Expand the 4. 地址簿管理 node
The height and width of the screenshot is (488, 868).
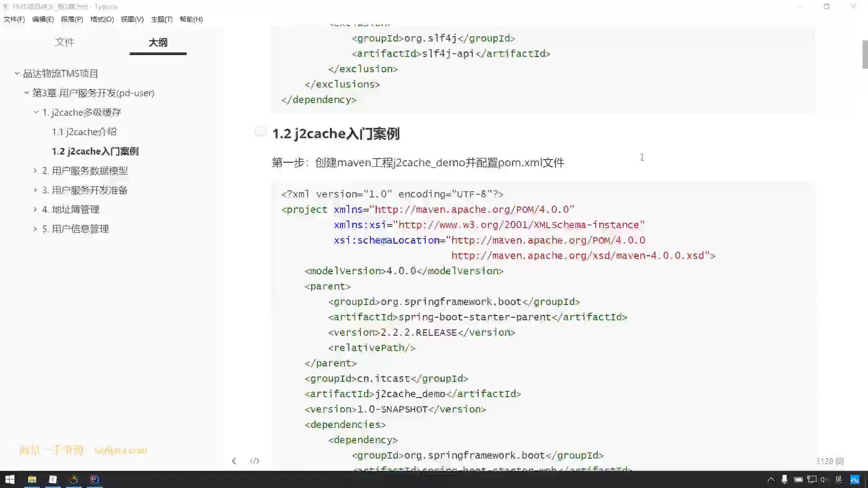35,209
